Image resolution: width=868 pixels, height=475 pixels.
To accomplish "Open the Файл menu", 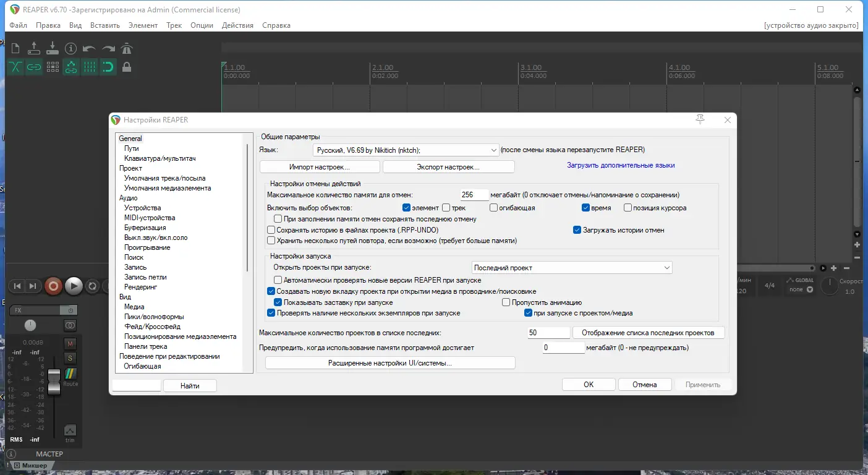I will click(x=19, y=25).
